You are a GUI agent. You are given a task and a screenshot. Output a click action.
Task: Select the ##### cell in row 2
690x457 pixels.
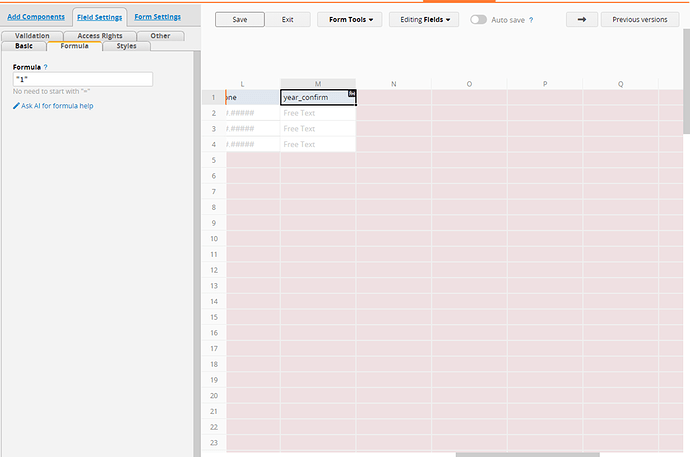point(253,113)
